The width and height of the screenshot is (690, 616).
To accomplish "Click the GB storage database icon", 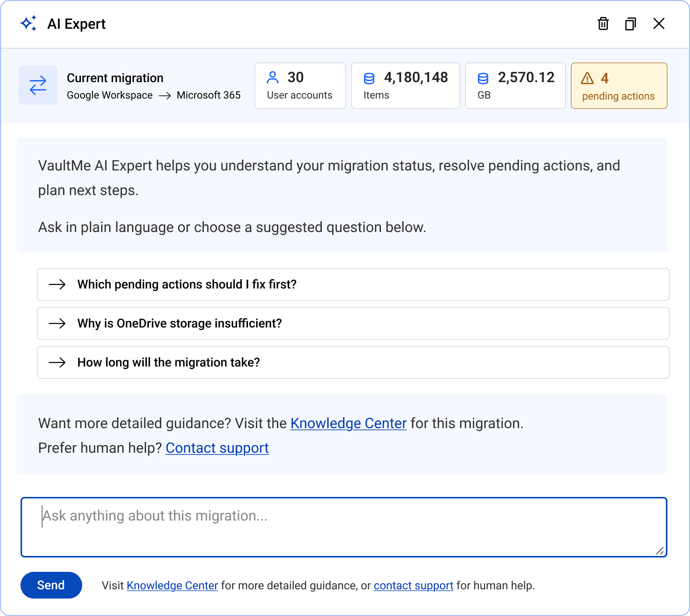I will pos(483,78).
